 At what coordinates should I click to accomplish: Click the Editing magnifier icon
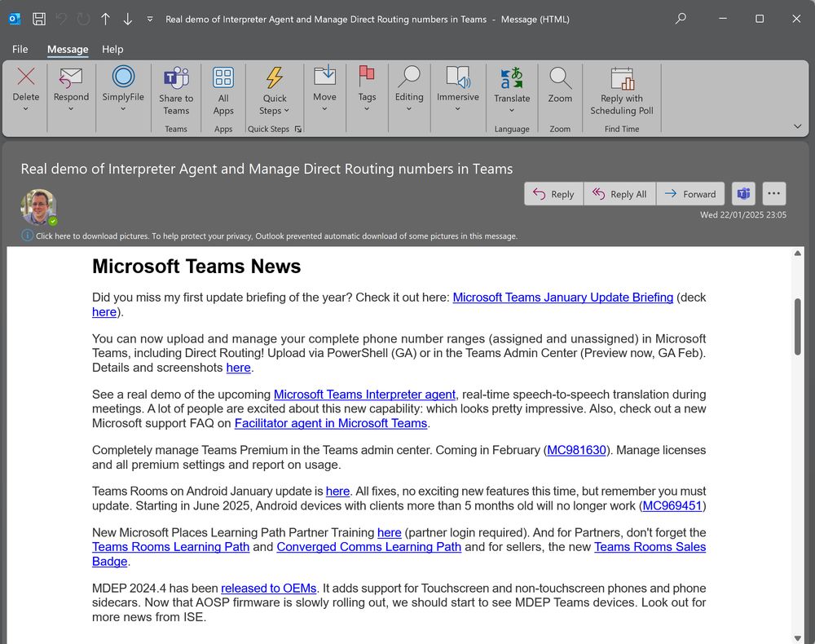click(409, 77)
